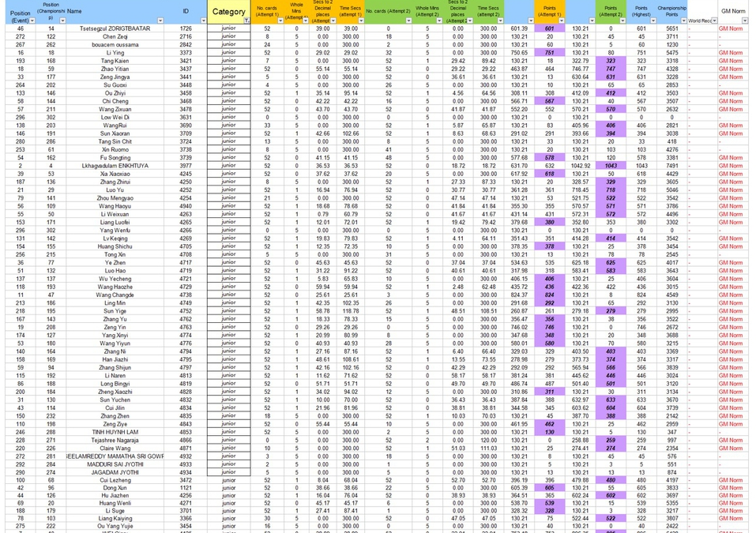756x533 pixels.
Task: Open the ID column filter dropdown
Action: click(x=204, y=21)
